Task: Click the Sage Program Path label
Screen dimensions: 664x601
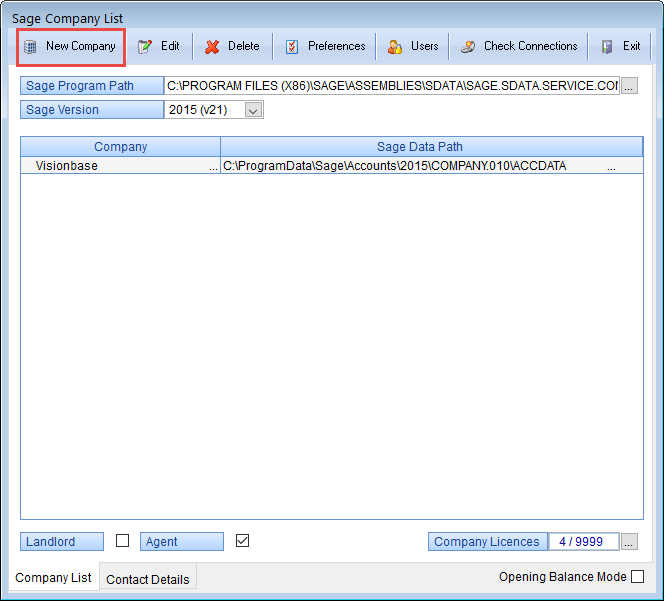Action: click(x=91, y=86)
